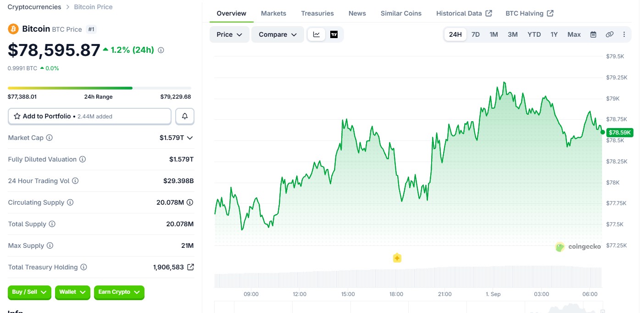Switch to TradingView chart icon

pos(334,34)
